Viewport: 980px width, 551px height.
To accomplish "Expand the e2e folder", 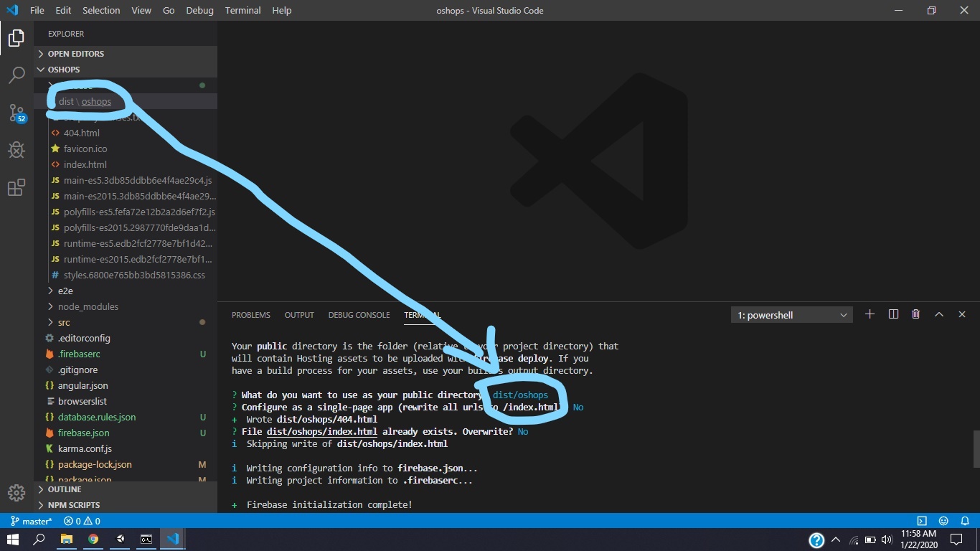I will [x=126, y=291].
